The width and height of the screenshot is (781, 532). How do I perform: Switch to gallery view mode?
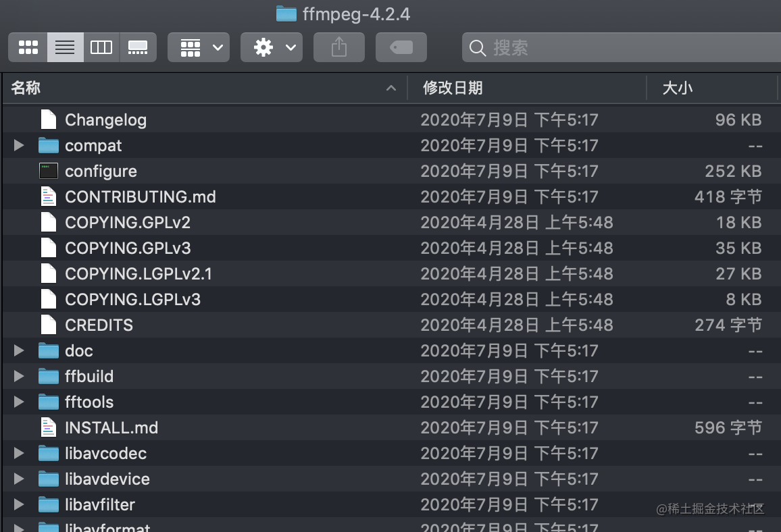pos(138,47)
